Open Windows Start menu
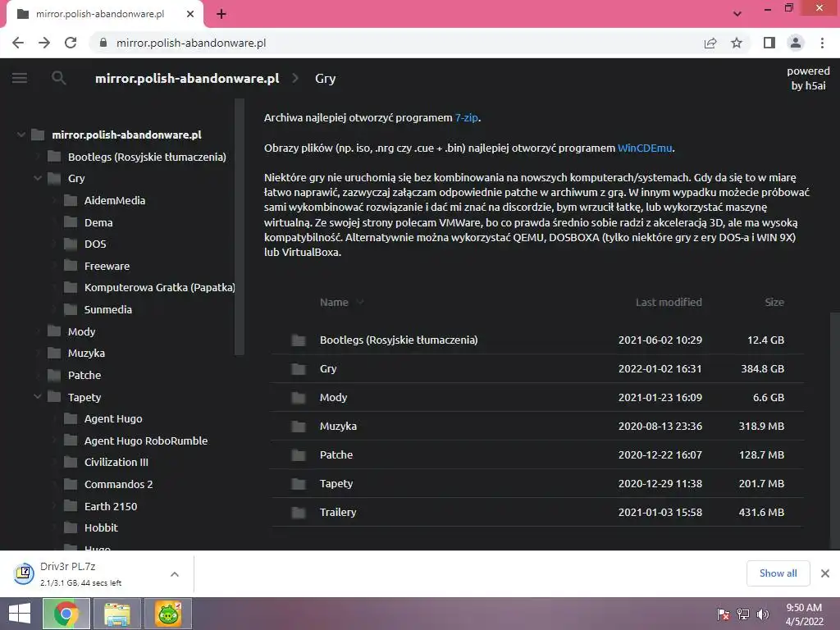 point(20,614)
